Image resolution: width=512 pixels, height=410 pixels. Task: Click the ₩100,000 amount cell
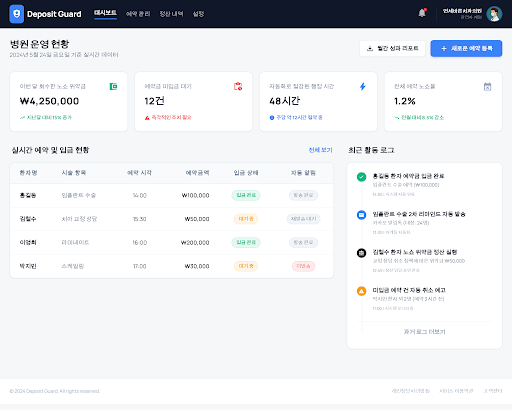click(x=195, y=195)
